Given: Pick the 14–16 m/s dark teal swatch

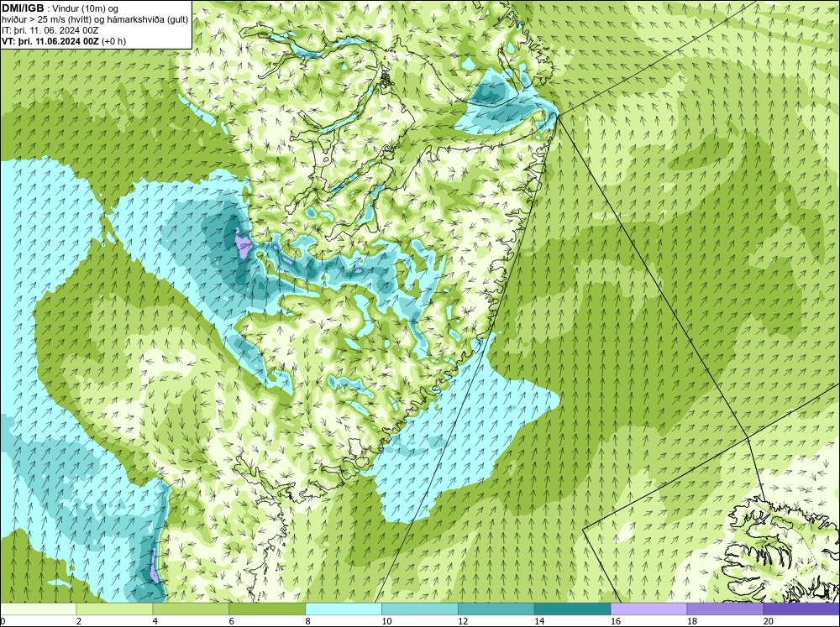Looking at the screenshot, I should 572,609.
